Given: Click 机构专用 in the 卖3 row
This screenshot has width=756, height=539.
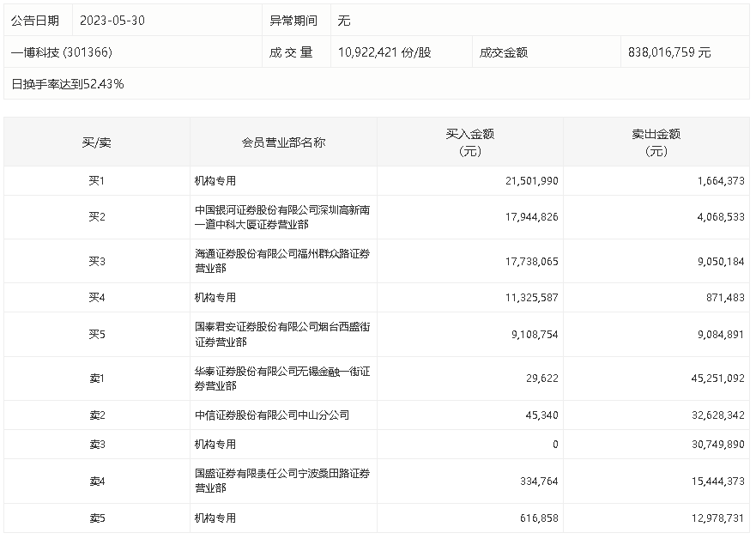Looking at the screenshot, I should pyautogui.click(x=215, y=445).
